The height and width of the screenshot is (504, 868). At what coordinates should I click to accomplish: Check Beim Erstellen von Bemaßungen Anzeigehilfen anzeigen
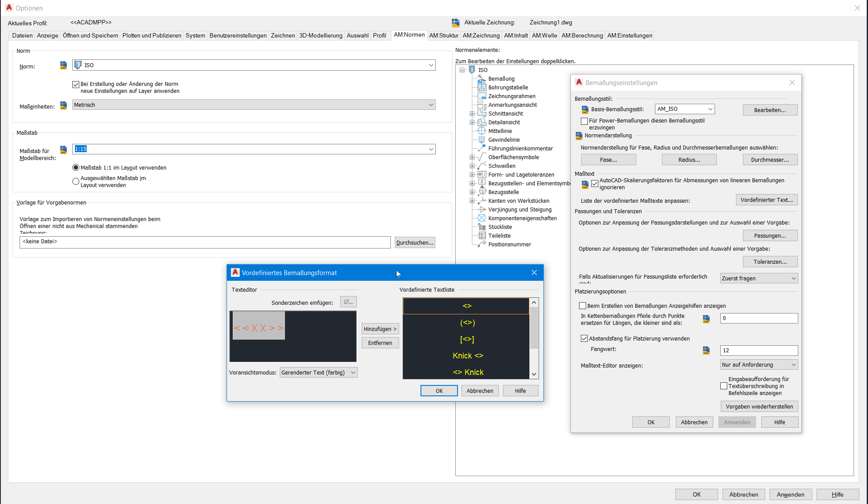click(x=583, y=306)
